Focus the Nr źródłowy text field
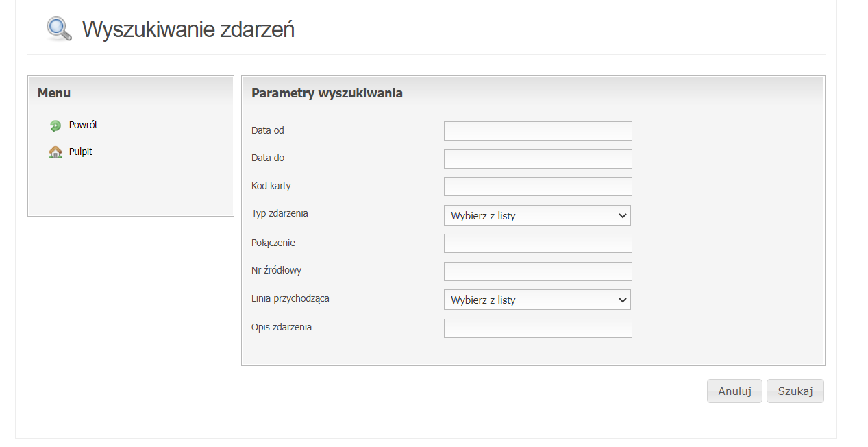868x447 pixels. [538, 271]
